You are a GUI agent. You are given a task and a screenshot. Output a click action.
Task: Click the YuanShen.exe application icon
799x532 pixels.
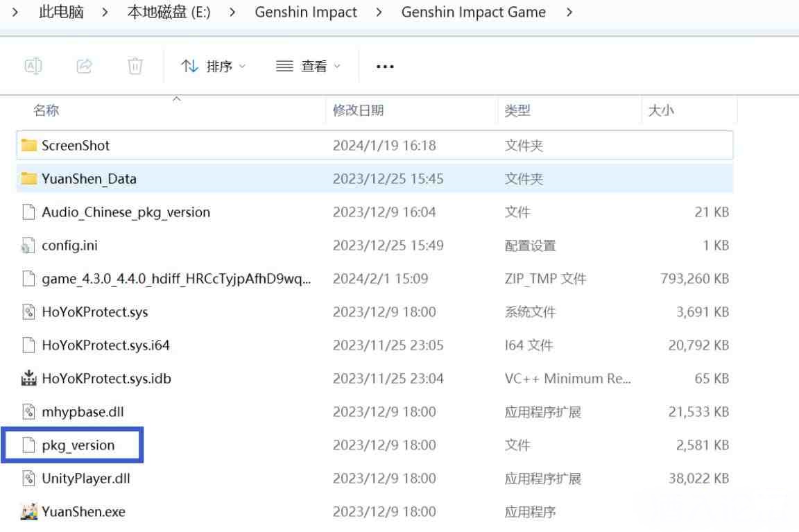(29, 512)
